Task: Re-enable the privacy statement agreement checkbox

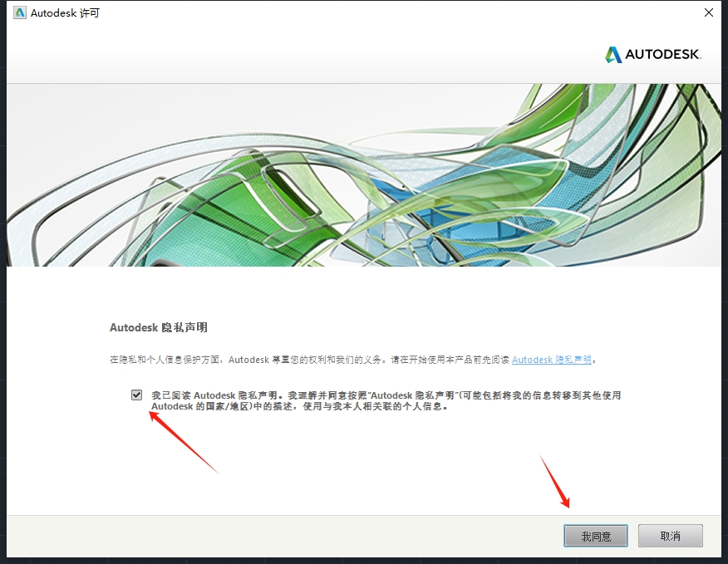Action: pos(136,395)
